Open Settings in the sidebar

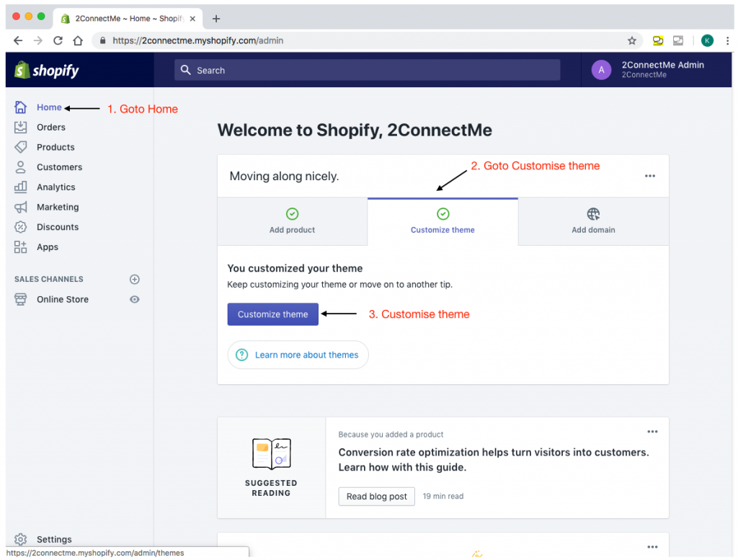coord(54,539)
